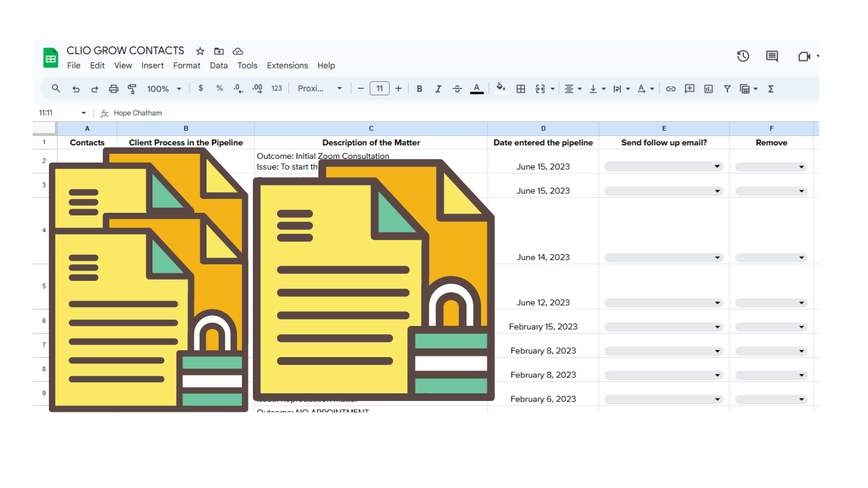Open the Proxi... font family dropdown
Screen dimensions: 868x488
320,89
